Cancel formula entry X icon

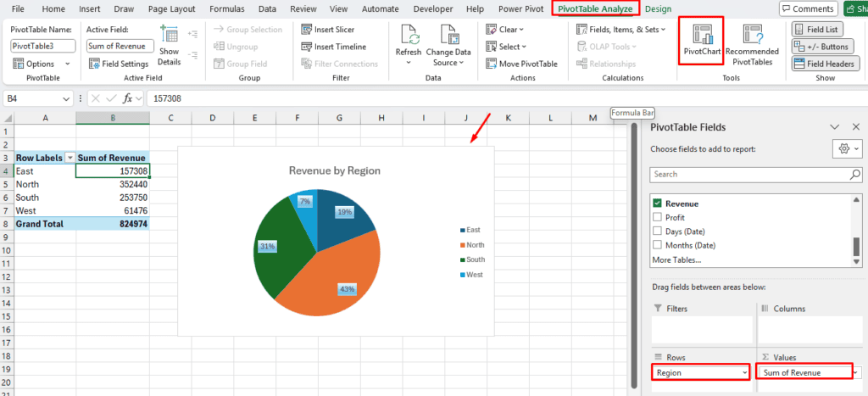coord(96,98)
